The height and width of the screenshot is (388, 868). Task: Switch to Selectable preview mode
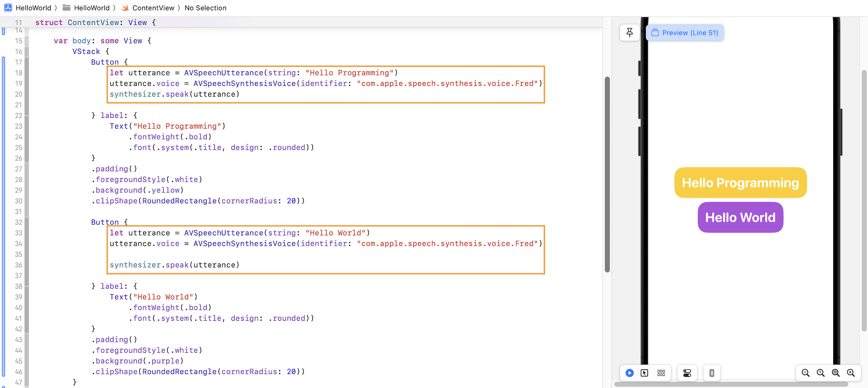tap(645, 373)
